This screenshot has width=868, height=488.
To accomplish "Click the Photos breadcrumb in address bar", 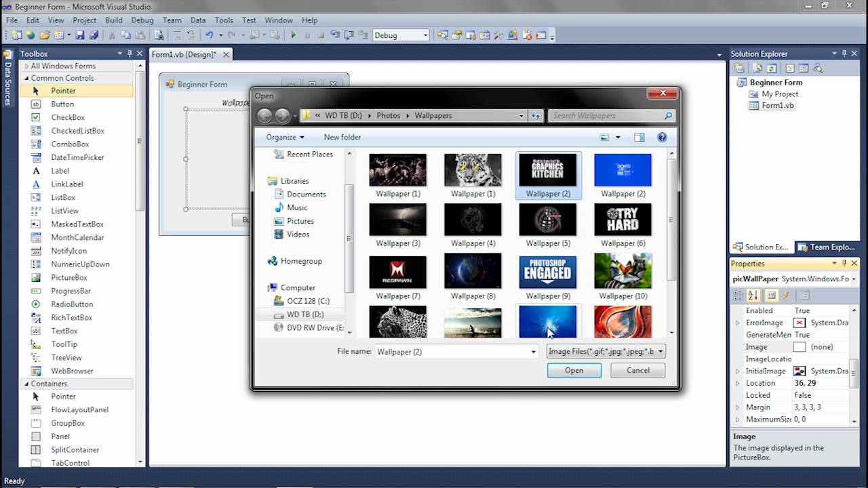I will pos(389,116).
